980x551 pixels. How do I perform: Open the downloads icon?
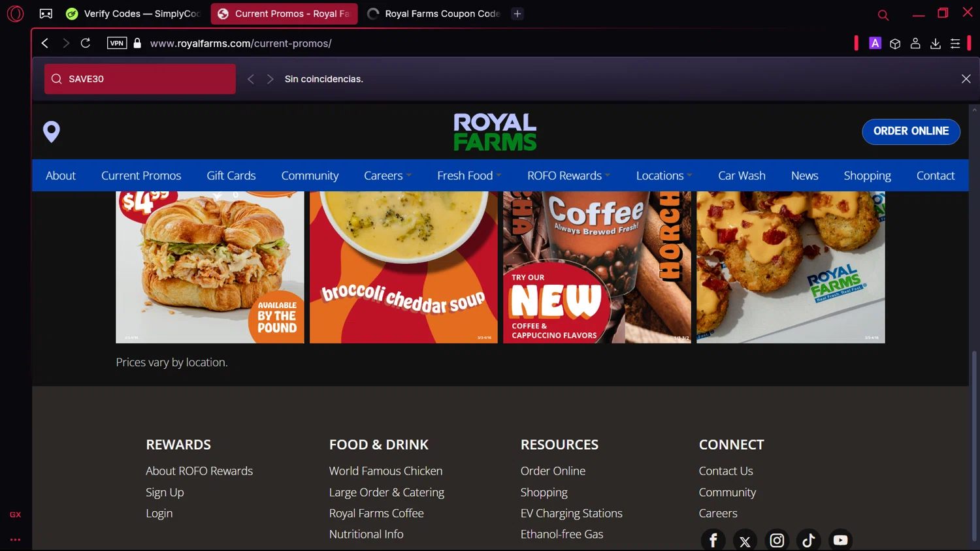[x=936, y=43]
